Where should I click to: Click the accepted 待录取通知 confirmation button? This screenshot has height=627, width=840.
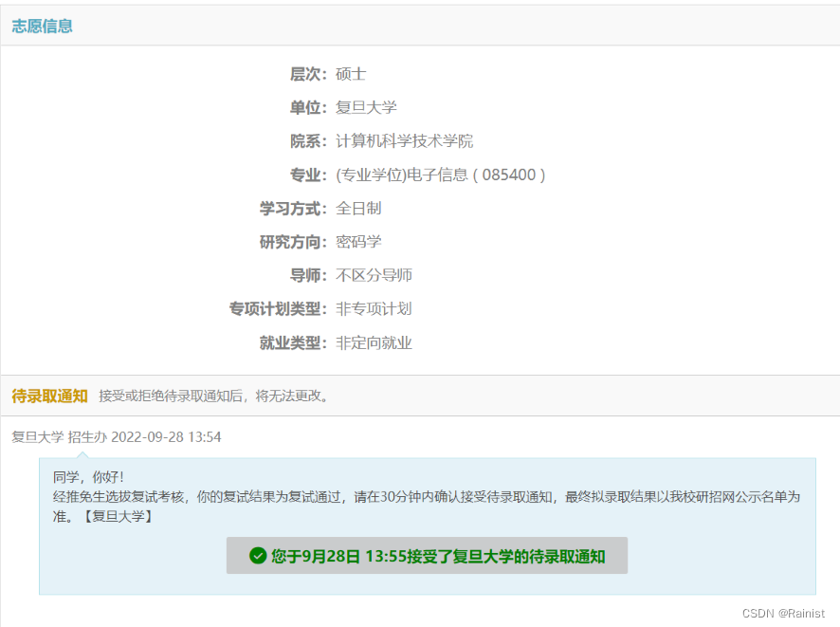(x=427, y=556)
